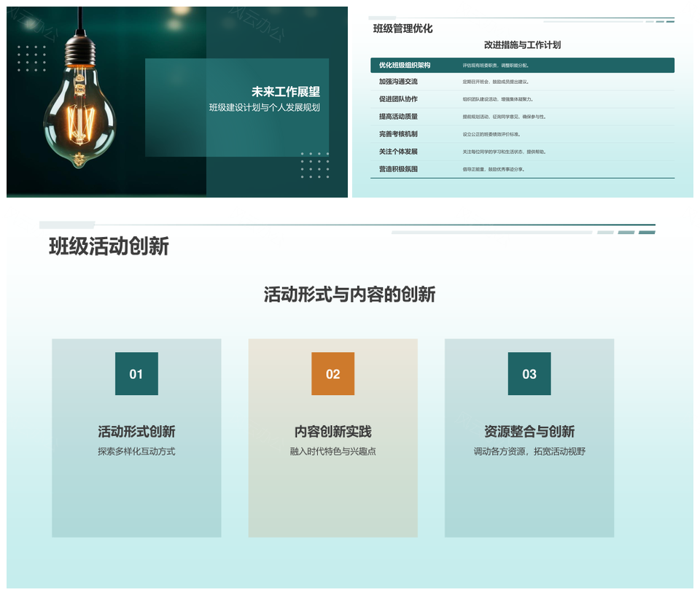Select the 活动形式创新 card heading

click(x=136, y=432)
